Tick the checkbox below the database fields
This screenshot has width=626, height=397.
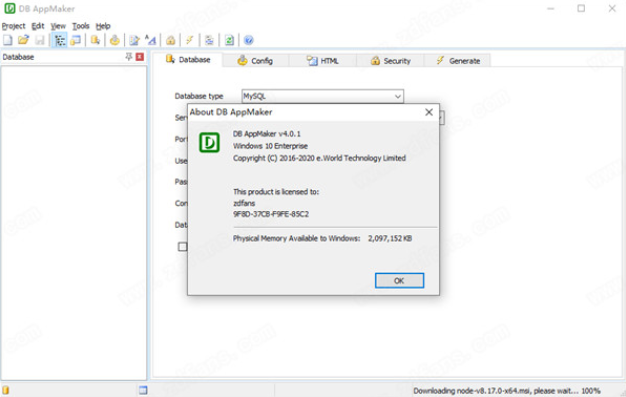point(182,247)
